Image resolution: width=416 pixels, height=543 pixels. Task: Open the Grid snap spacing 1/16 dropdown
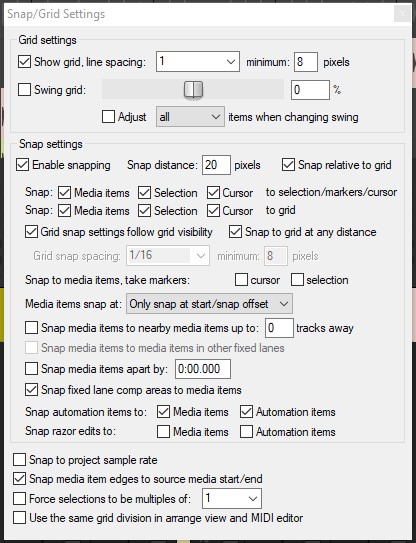coord(168,256)
